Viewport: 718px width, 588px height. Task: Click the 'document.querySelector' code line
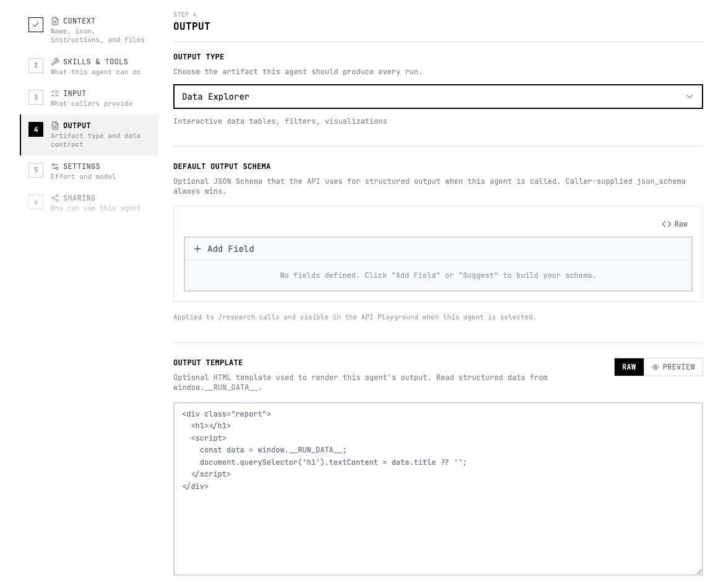tap(333, 462)
